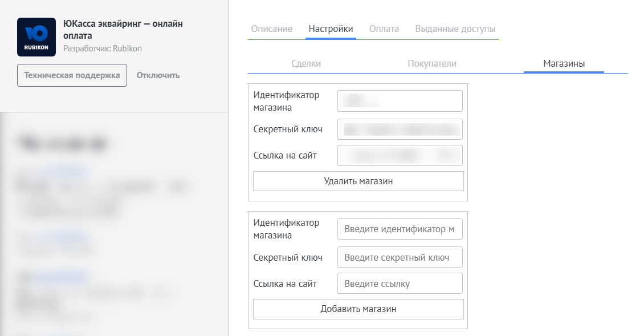Focus the filled Секретный ключ field

(x=400, y=129)
